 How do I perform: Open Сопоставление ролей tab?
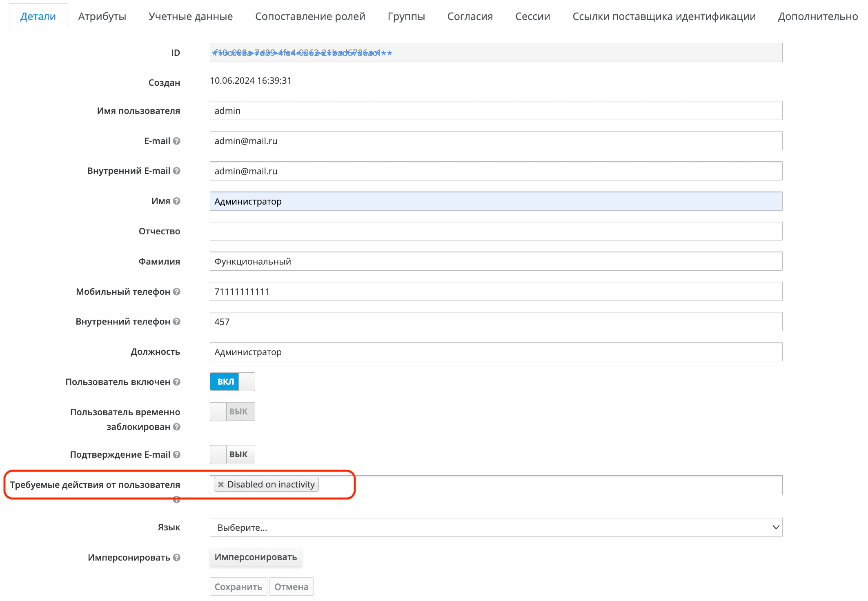coord(310,16)
